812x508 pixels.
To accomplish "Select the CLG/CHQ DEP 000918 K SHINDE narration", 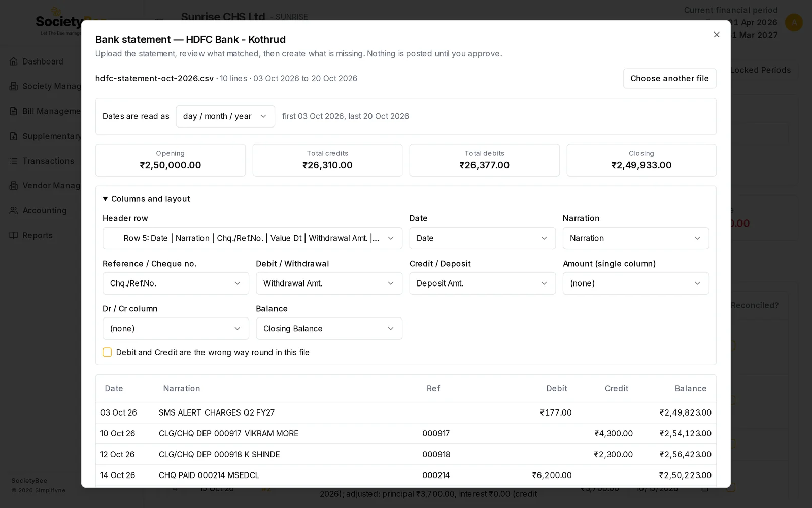I will point(219,454).
